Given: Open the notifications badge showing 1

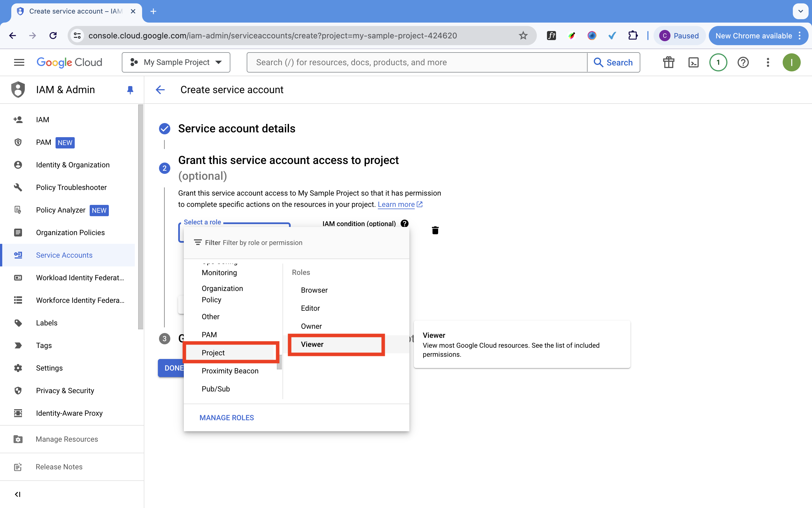Looking at the screenshot, I should click(718, 62).
